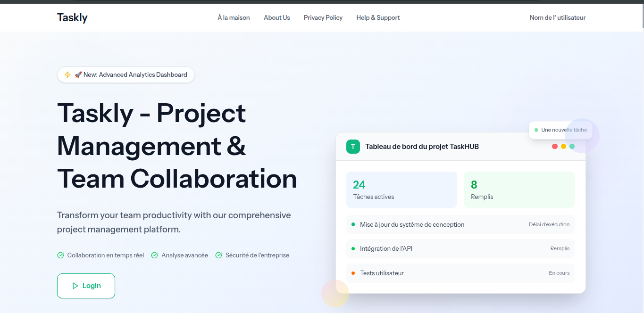Click check icon beside Analyse avancée
Screen dimensions: 644x313
pos(154,255)
